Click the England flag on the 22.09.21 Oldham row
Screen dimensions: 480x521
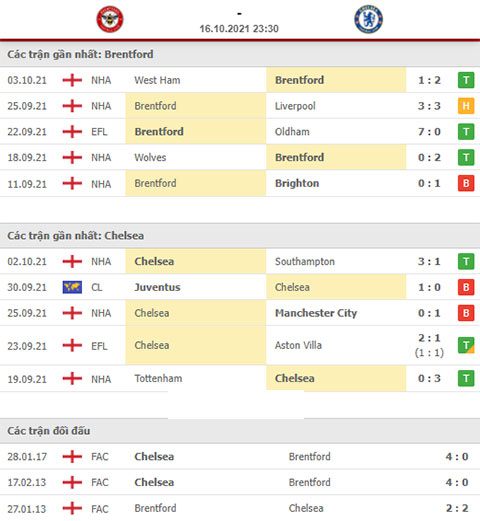(72, 132)
